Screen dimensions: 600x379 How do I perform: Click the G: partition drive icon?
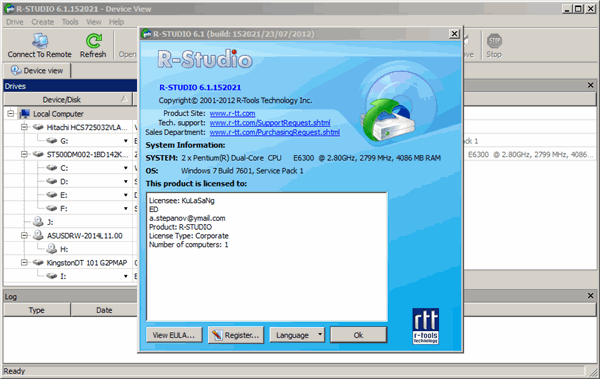click(x=52, y=141)
